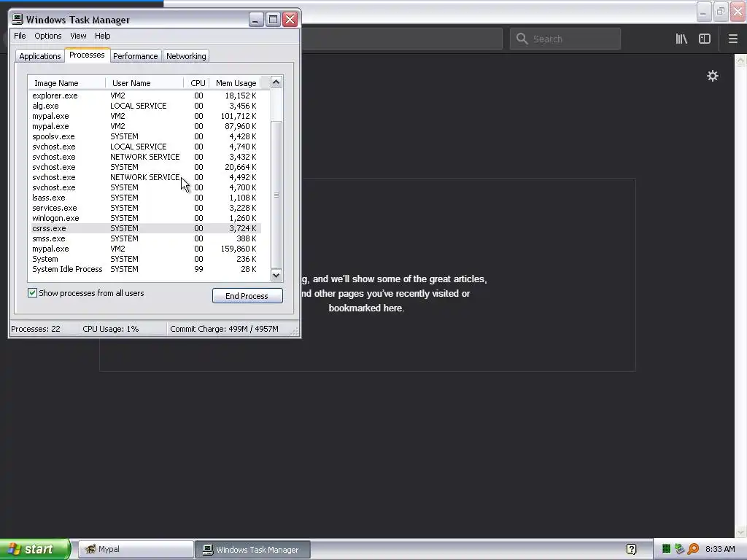This screenshot has height=560, width=747.
Task: Toggle the Mypal sidebar icon
Action: [x=705, y=39]
